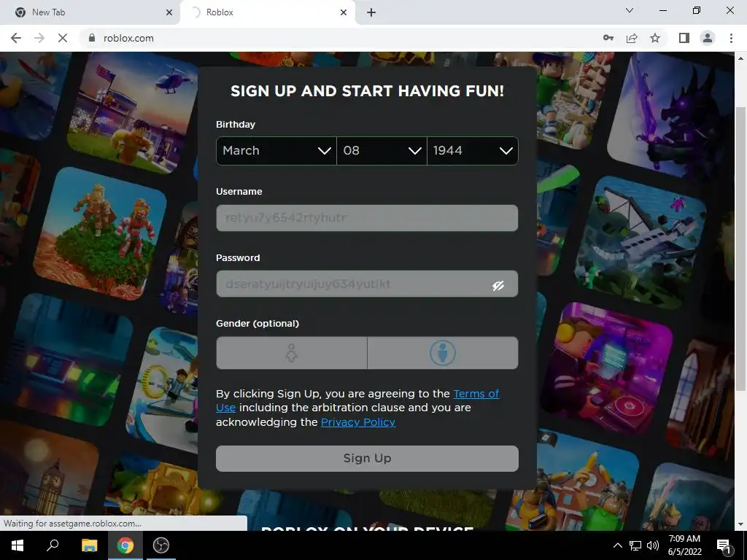Open the Chrome profile avatar
Viewport: 747px width, 560px height.
(708, 38)
